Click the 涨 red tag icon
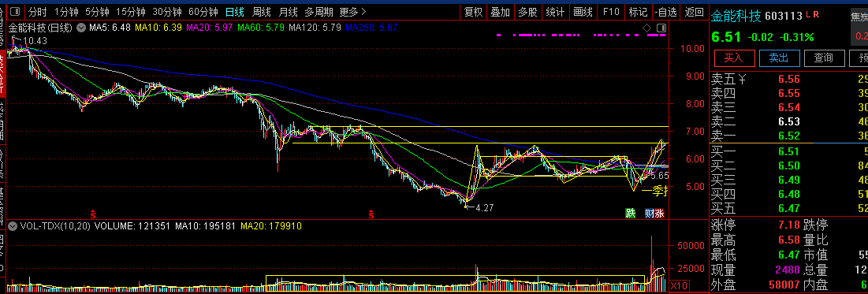The width and height of the screenshot is (868, 294). pos(659,213)
